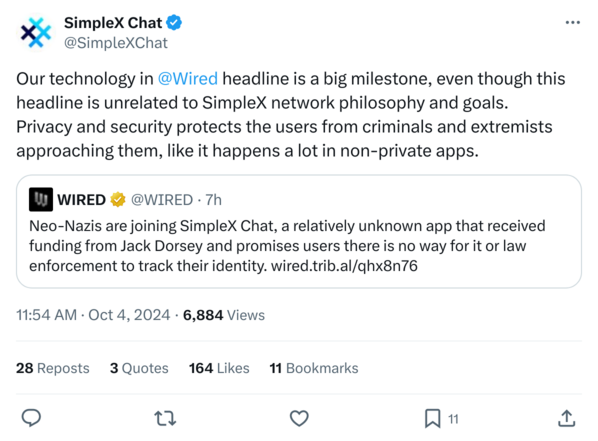Open the three-dot more options menu

(x=572, y=23)
